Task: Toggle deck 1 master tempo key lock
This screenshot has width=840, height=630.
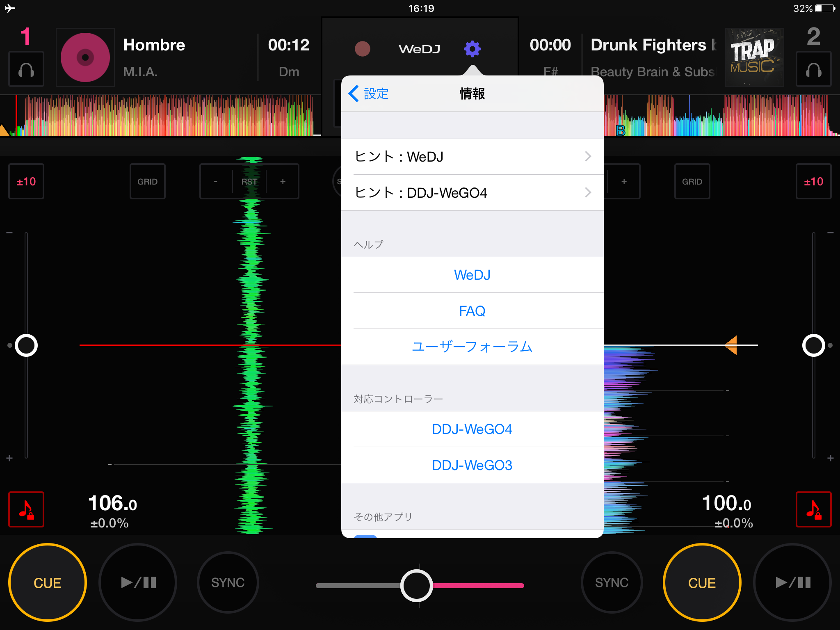Action: (x=26, y=509)
